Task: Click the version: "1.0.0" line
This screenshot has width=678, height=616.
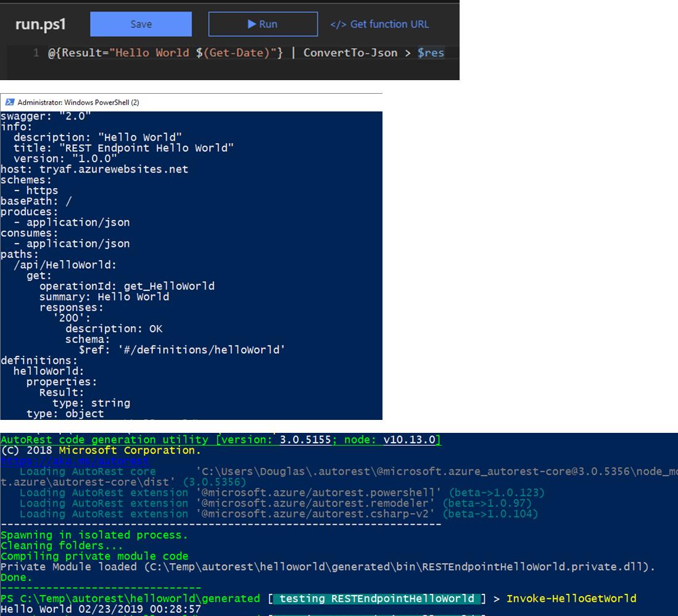Action: [65, 158]
